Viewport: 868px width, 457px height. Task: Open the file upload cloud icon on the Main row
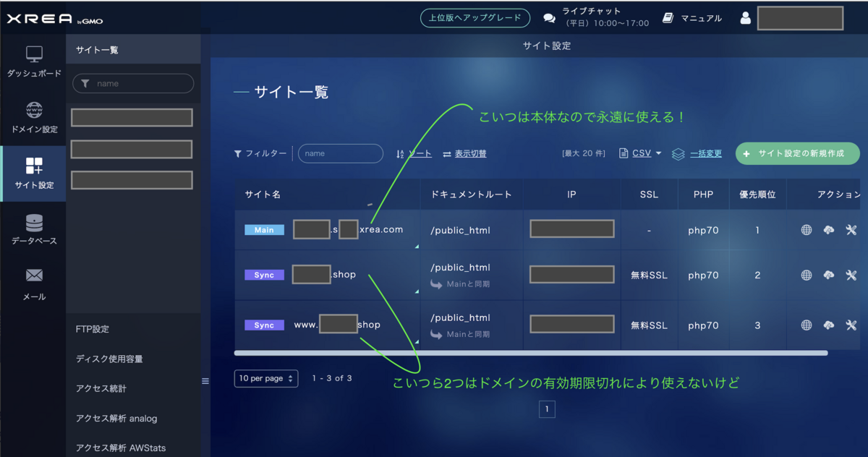828,230
